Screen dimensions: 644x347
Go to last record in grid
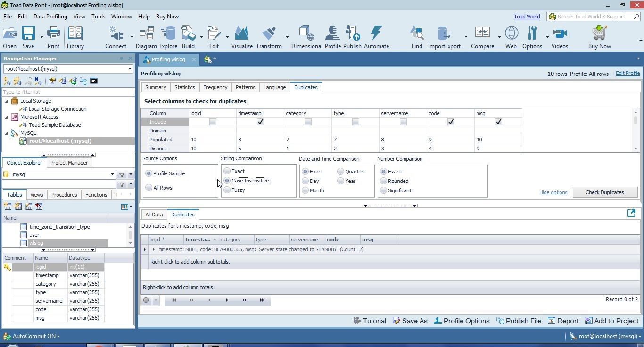pos(262,300)
